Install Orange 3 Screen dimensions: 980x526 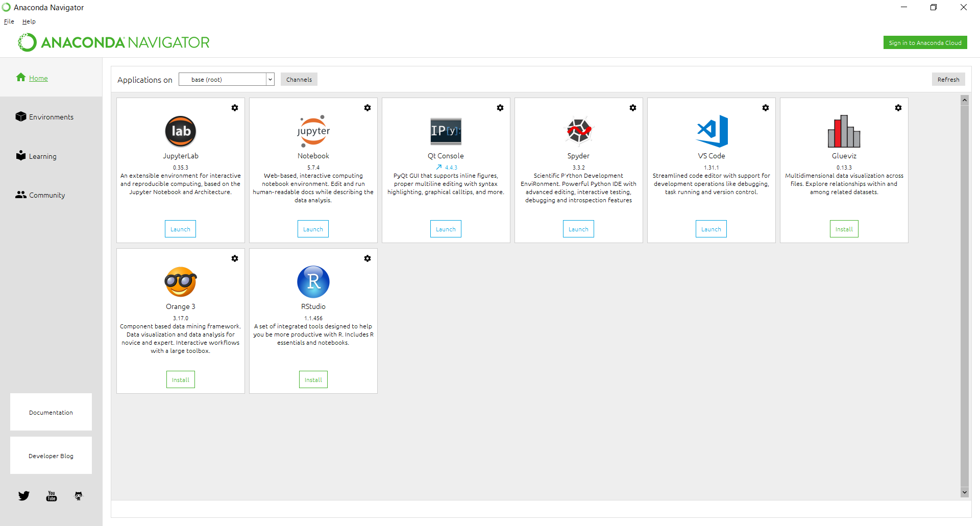click(181, 379)
